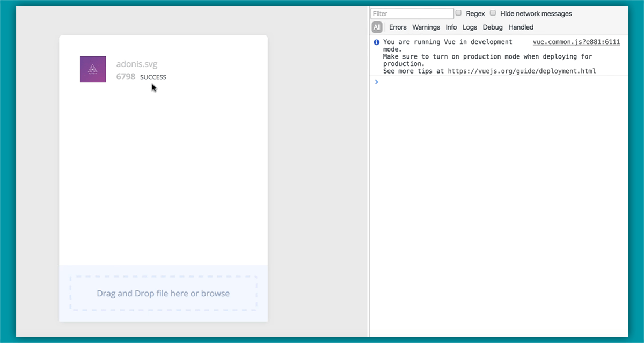Click the dashed Drag and Drop zone
The image size is (644, 343).
point(163,293)
